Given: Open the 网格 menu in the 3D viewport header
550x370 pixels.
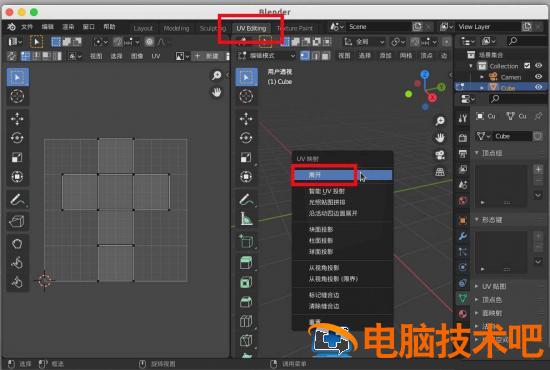Looking at the screenshot, I should pyautogui.click(x=406, y=56).
